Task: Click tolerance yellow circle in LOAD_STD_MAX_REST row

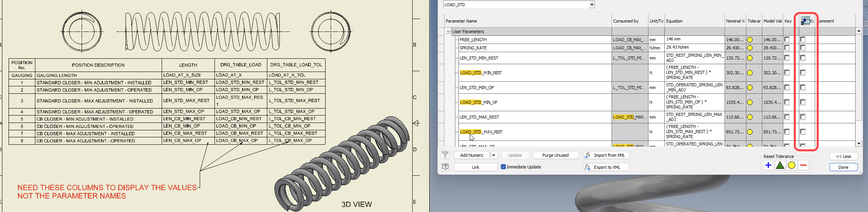Action: tap(750, 132)
